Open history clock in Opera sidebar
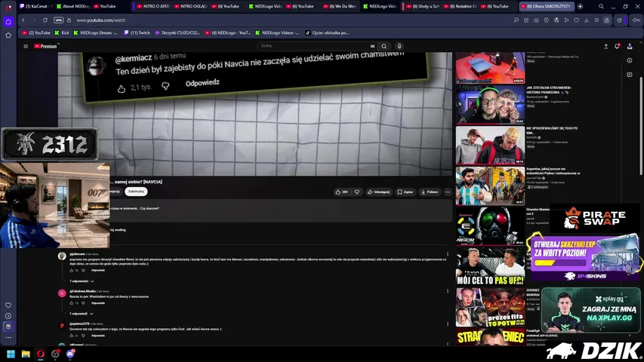The width and height of the screenshot is (644, 362). pyautogui.click(x=8, y=316)
